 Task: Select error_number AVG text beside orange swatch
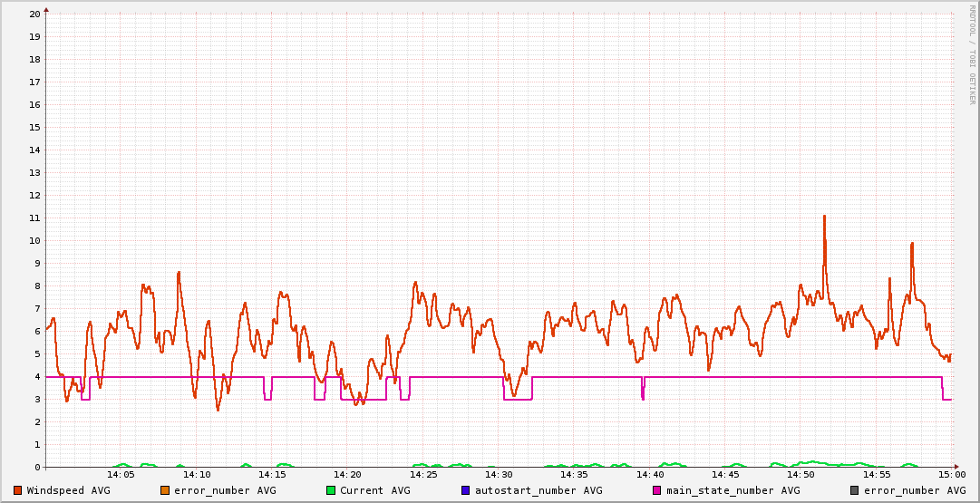point(225,490)
